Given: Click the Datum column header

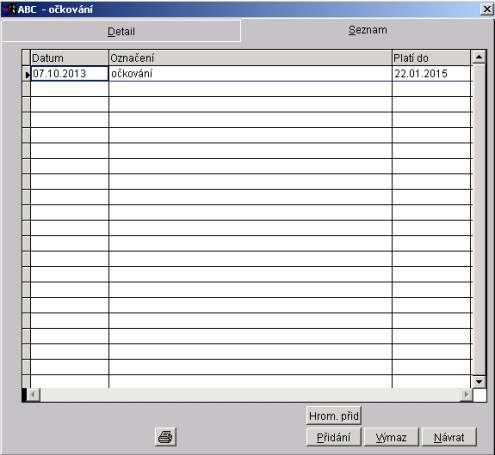Looking at the screenshot, I should (x=70, y=58).
